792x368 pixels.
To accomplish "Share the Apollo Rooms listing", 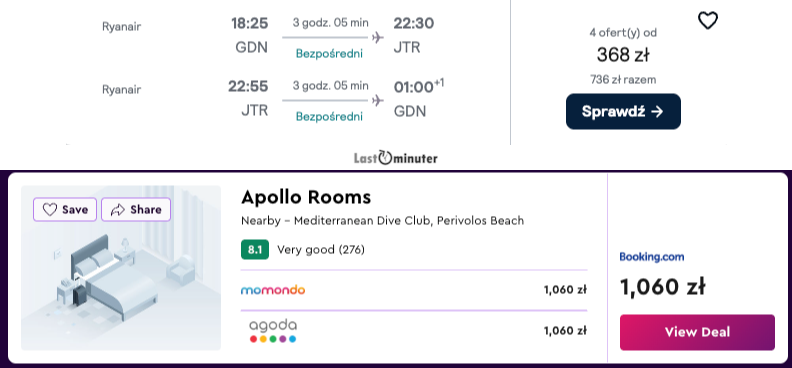I will (136, 209).
